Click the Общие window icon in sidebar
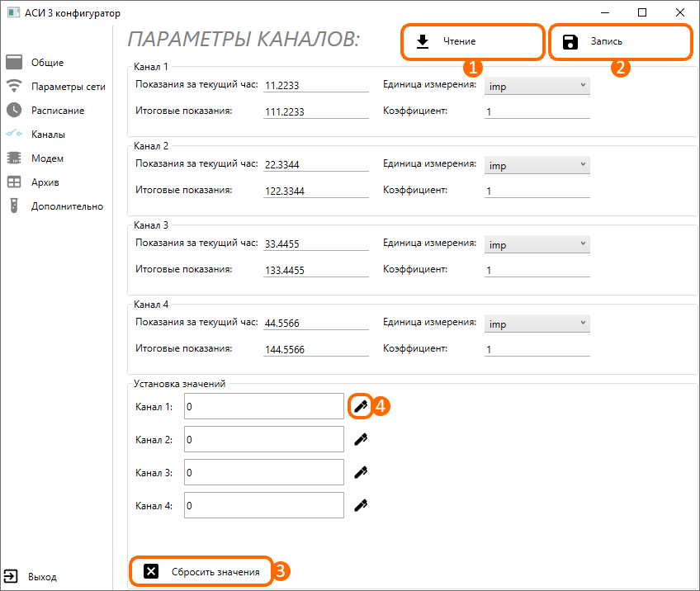 pos(14,63)
